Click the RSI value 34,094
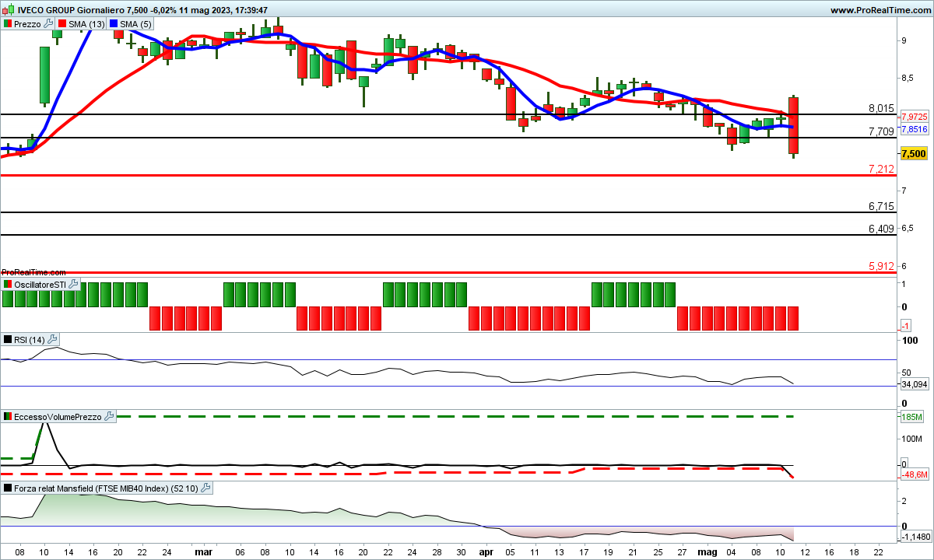The height and width of the screenshot is (560, 934). pos(915,384)
